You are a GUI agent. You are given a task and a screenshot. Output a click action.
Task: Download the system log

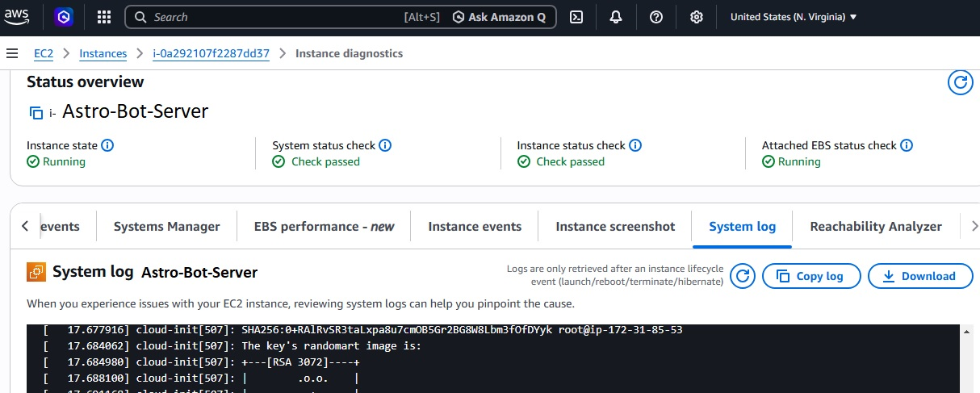919,276
